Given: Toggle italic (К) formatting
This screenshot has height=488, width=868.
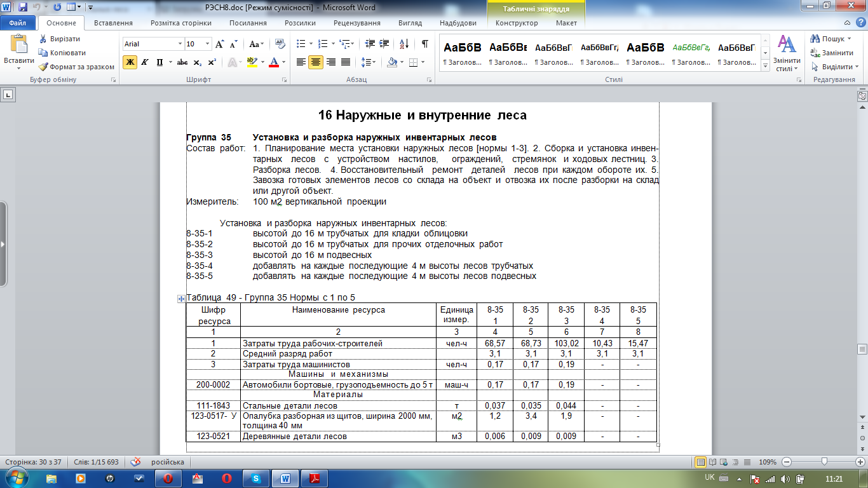Looking at the screenshot, I should pos(145,62).
